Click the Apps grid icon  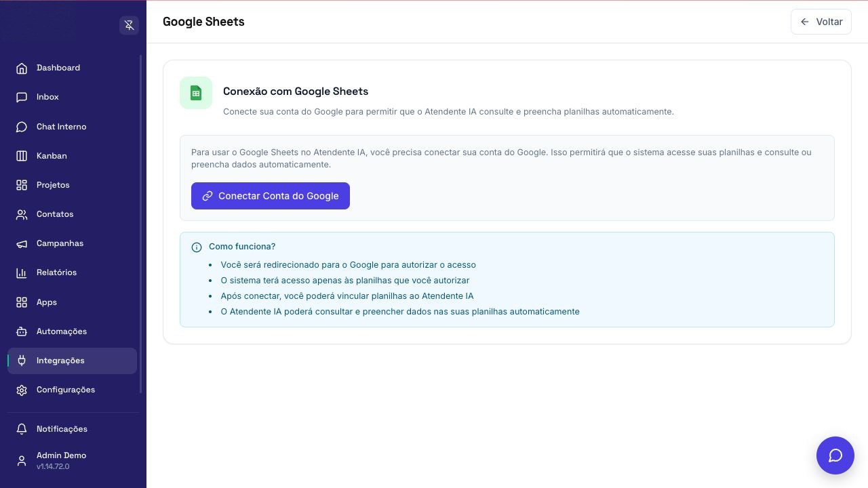[22, 302]
